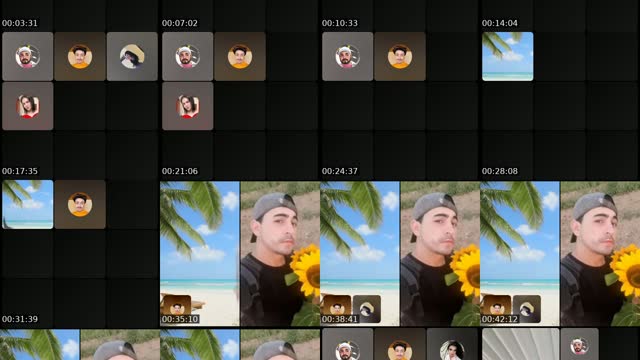This screenshot has height=360, width=640.
Task: Click white pleated tile in 00:42:12 frame
Action: point(520,344)
